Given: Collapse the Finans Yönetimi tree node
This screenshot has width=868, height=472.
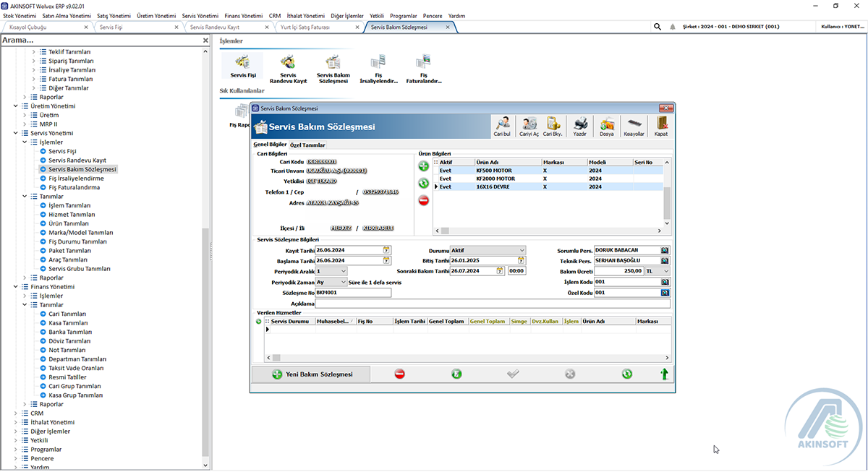Looking at the screenshot, I should coord(16,287).
